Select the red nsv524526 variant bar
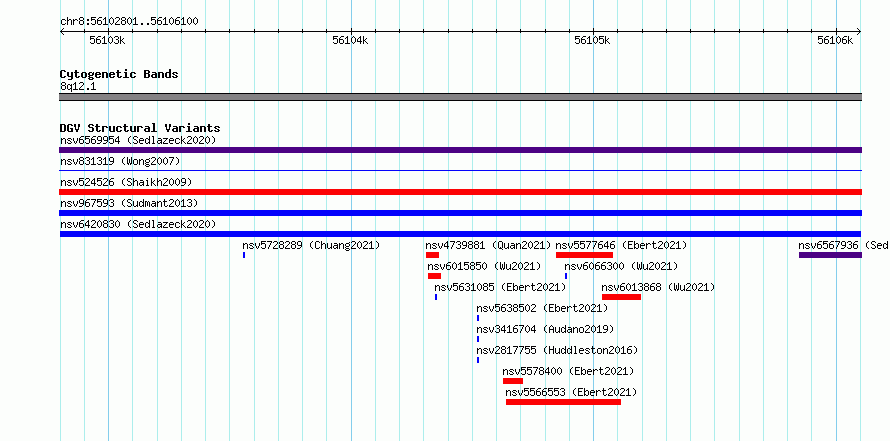The width and height of the screenshot is (890, 441). (460, 192)
